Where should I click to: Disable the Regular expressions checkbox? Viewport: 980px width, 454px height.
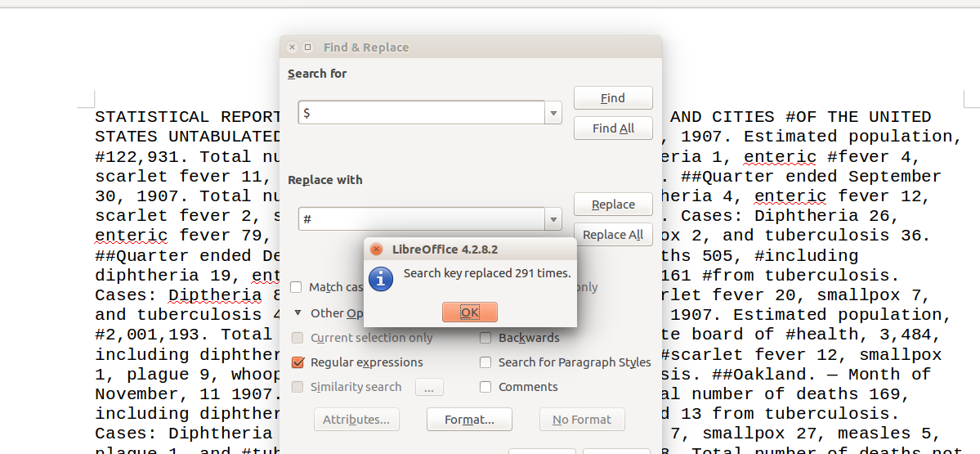click(x=298, y=362)
